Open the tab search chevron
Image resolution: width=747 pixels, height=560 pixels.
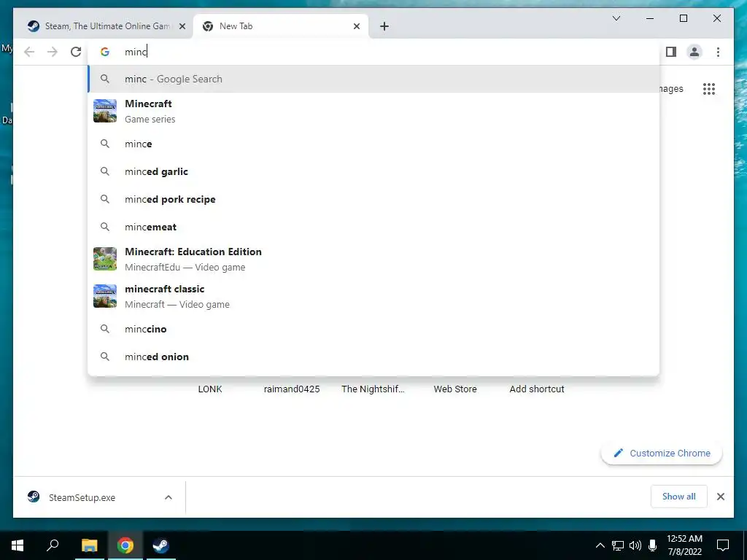(616, 18)
